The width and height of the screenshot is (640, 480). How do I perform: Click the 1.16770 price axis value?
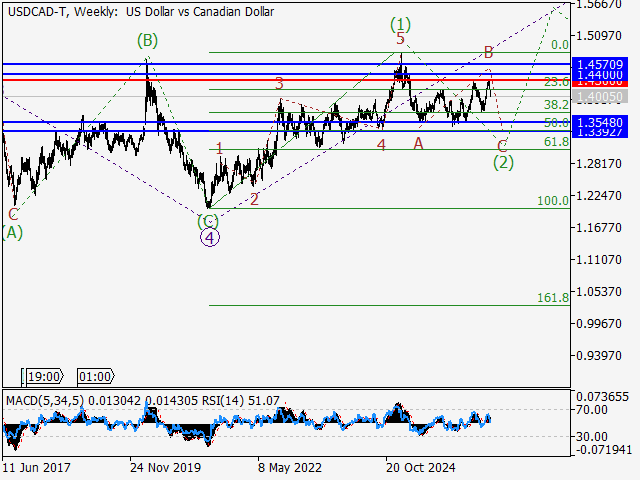pyautogui.click(x=599, y=227)
